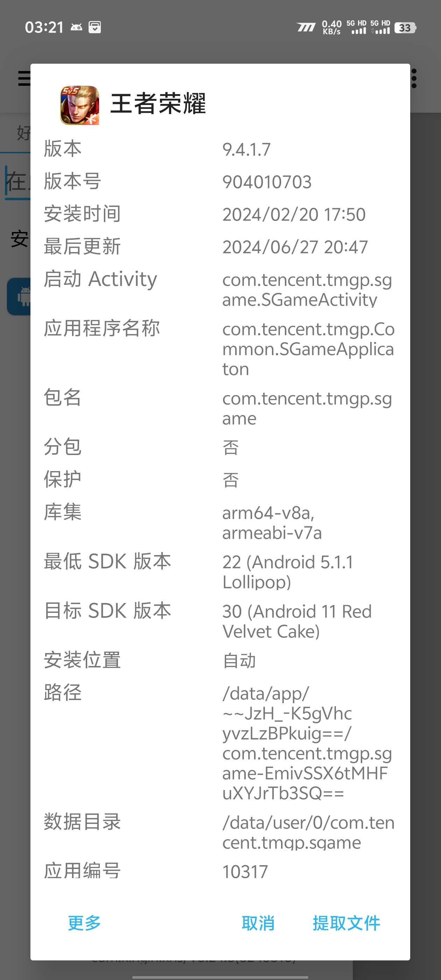Tap the search field partly hidden at left

(17, 181)
